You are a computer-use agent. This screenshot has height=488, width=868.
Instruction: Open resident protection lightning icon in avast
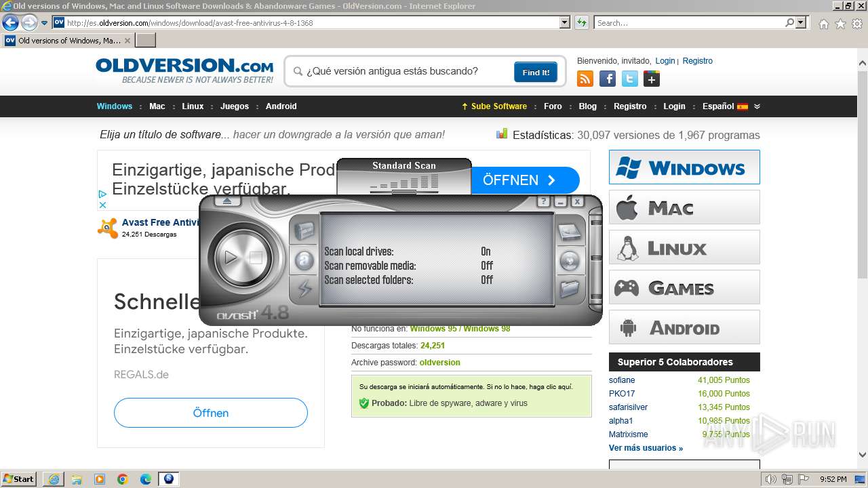click(x=304, y=289)
